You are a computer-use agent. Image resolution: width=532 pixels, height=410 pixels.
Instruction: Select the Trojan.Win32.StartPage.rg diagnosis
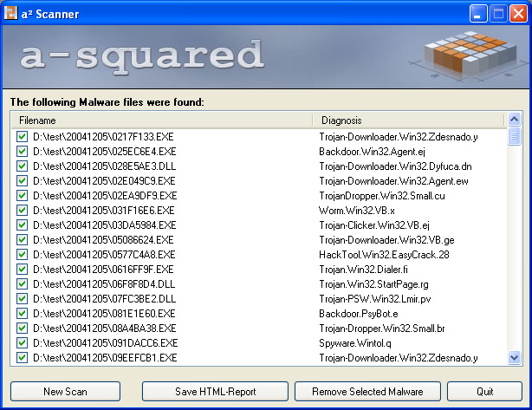click(373, 284)
